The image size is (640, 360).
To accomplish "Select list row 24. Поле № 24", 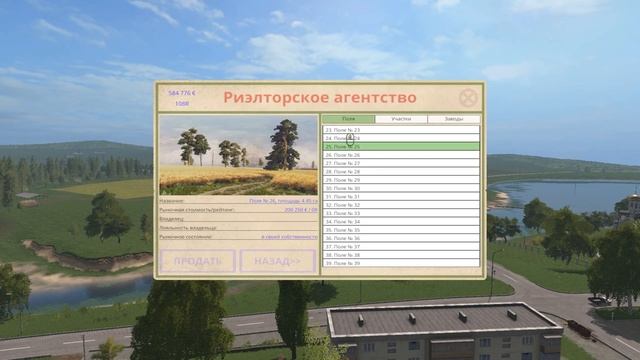I will [401, 138].
